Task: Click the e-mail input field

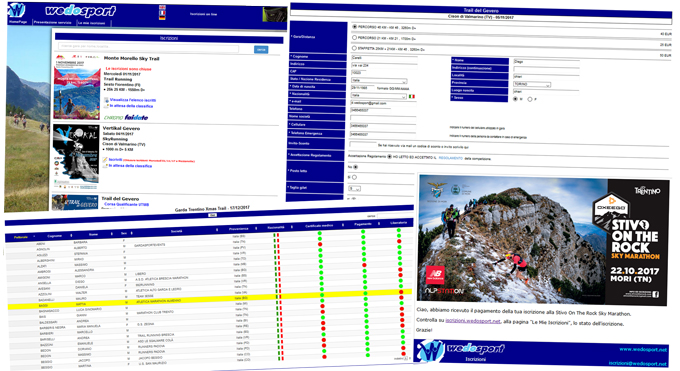Action: click(383, 103)
